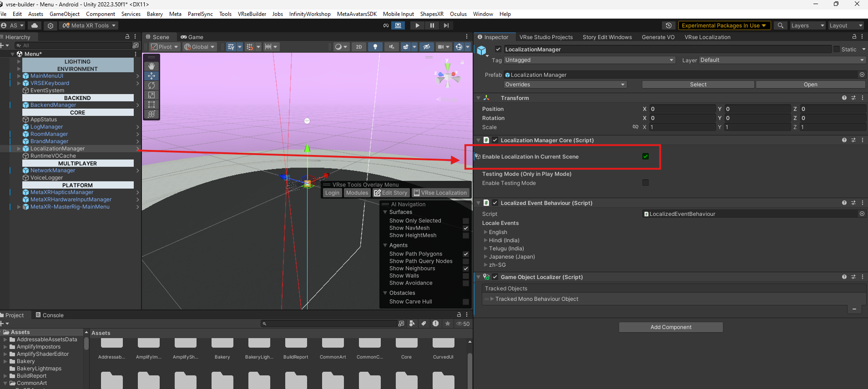This screenshot has height=389, width=868.
Task: Click the scene camera settings icon
Action: 440,47
